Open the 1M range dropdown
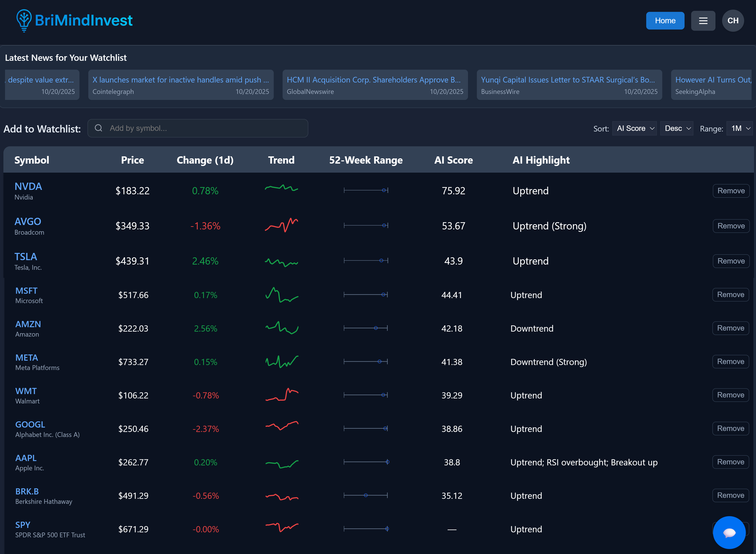This screenshot has height=554, width=756. [740, 128]
